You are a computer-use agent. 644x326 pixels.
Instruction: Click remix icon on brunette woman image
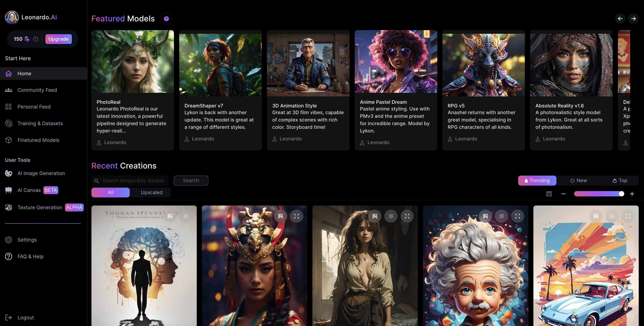click(x=391, y=216)
